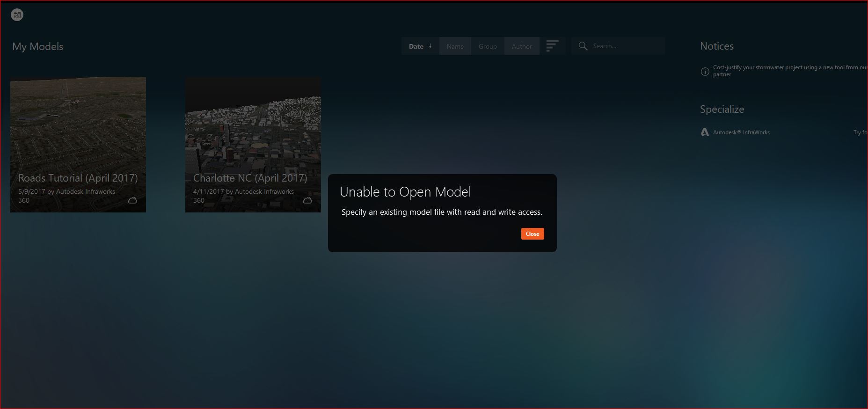Click the Specialize heading
The width and height of the screenshot is (868, 409).
(722, 110)
